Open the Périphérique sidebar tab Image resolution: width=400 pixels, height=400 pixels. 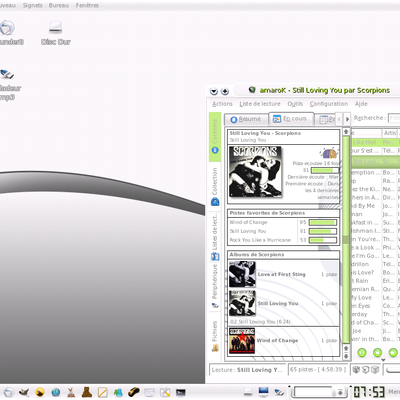pyautogui.click(x=215, y=287)
